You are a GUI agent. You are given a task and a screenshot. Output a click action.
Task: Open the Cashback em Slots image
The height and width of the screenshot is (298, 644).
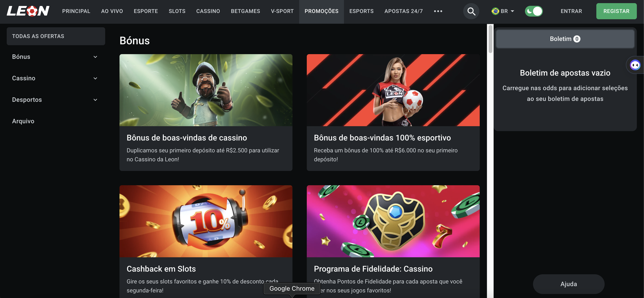coord(206,221)
